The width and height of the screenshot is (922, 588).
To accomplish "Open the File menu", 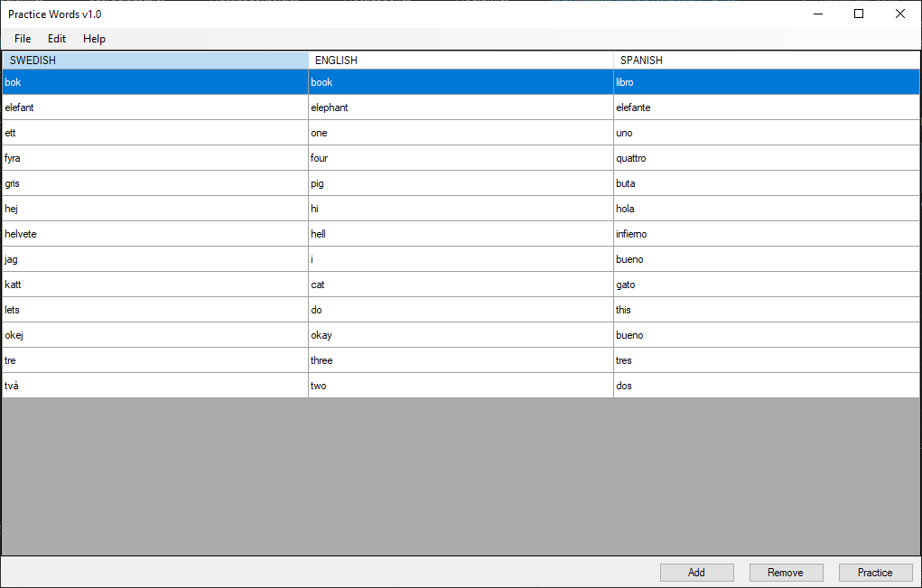I will [23, 39].
